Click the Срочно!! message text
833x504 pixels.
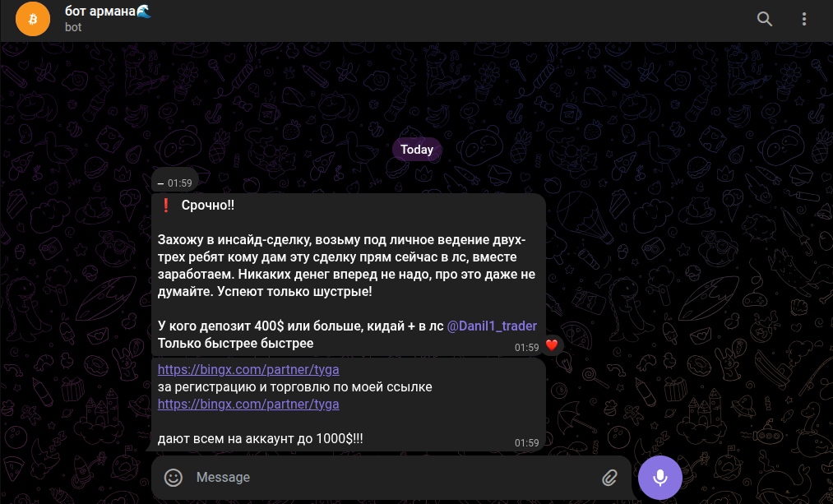(x=208, y=205)
